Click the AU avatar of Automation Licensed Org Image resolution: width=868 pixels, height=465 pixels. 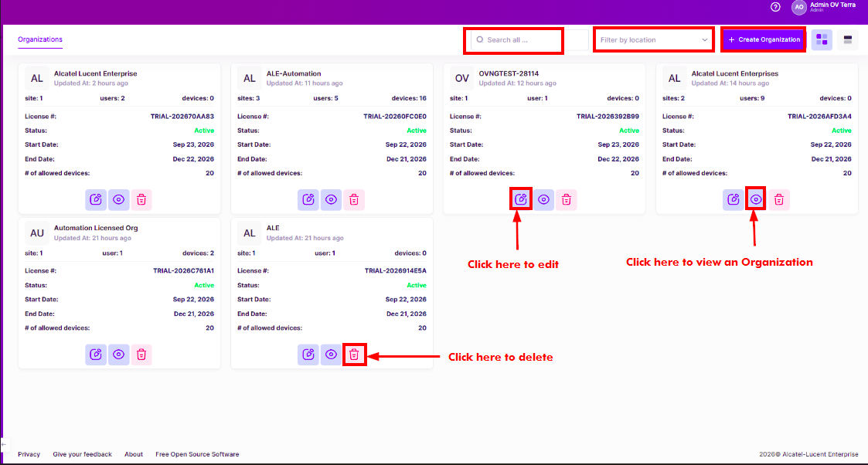pos(37,233)
